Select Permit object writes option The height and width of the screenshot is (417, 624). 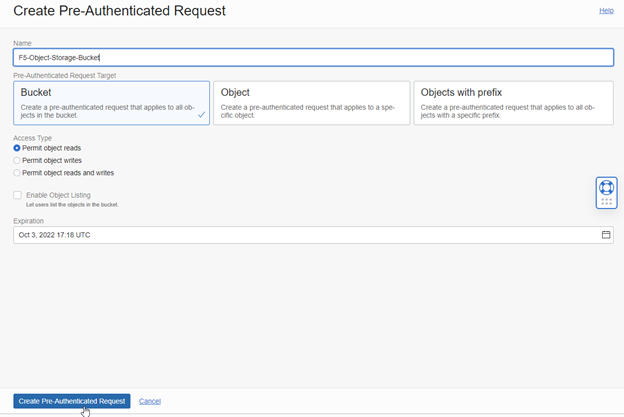pos(17,160)
